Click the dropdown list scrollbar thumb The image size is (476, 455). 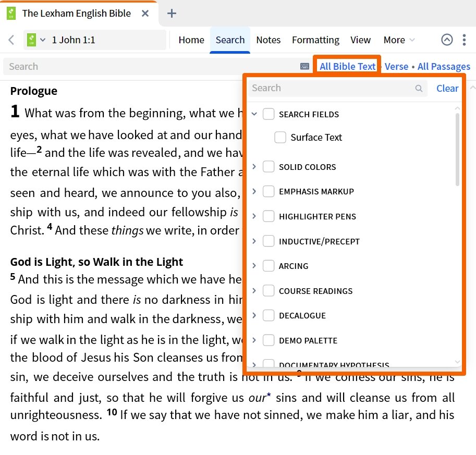pos(457,149)
